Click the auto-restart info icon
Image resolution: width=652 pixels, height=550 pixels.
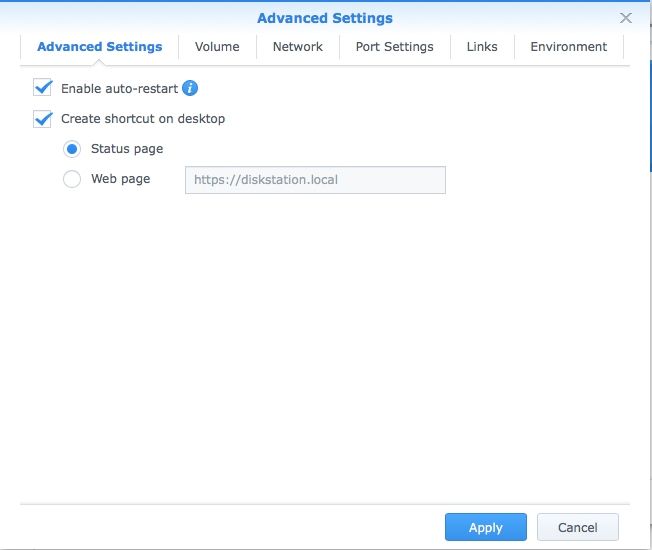[x=190, y=88]
